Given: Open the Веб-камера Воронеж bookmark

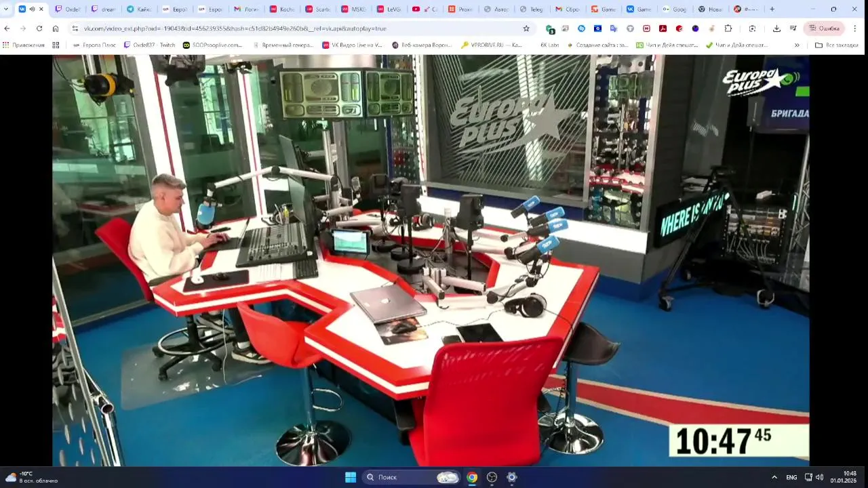Looking at the screenshot, I should [x=422, y=45].
